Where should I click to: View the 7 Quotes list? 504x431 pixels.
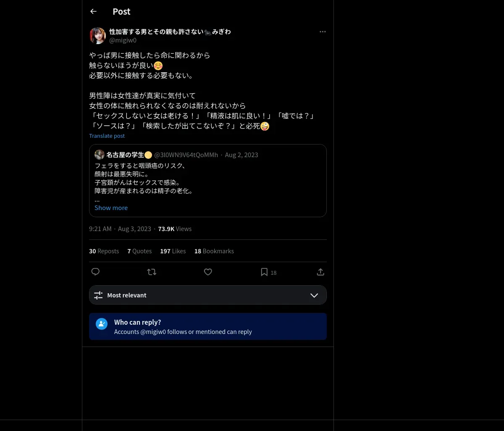(x=139, y=251)
